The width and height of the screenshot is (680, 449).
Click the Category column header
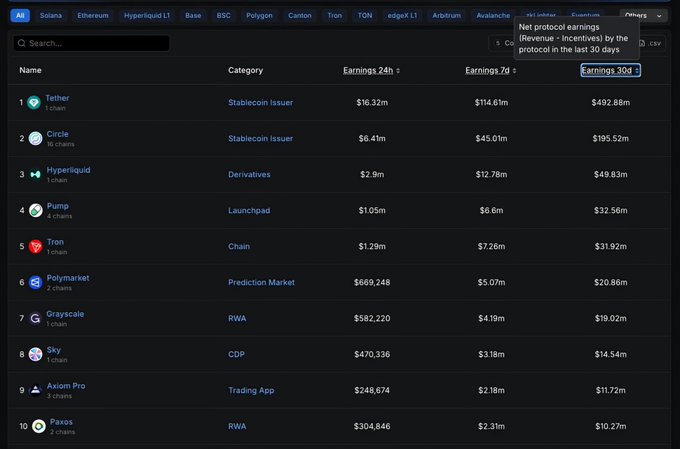(x=245, y=70)
